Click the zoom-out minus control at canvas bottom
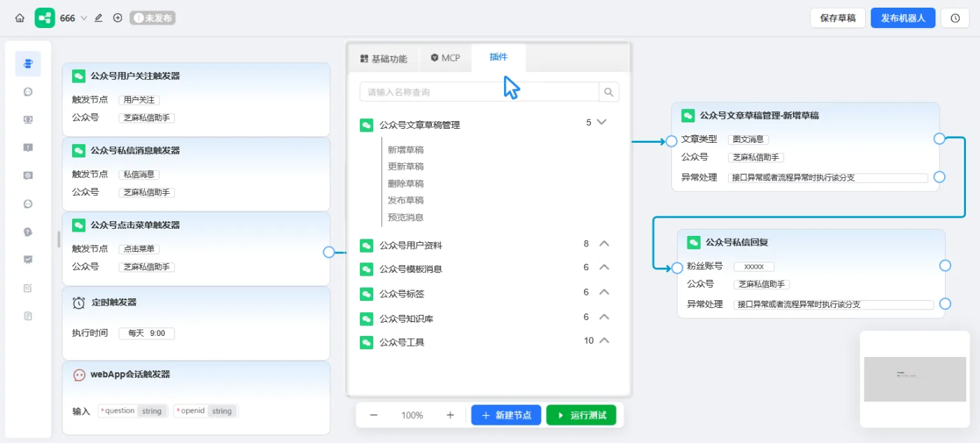The image size is (980, 443). [374, 415]
